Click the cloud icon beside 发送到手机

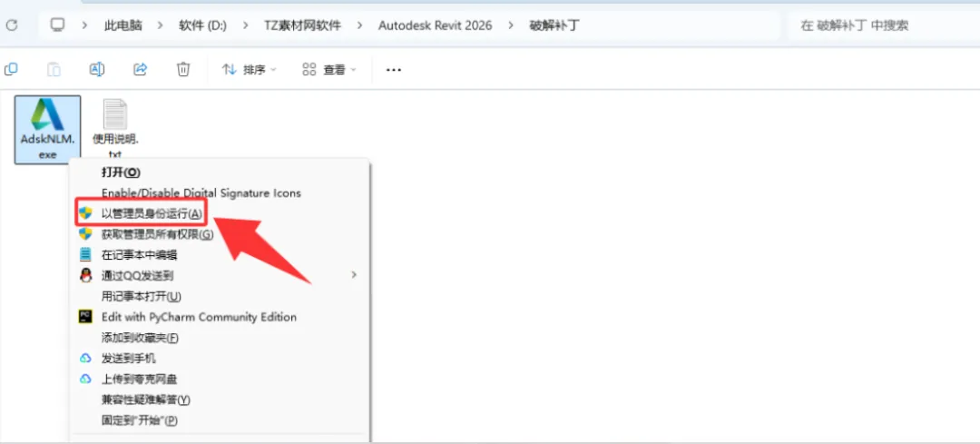click(85, 359)
